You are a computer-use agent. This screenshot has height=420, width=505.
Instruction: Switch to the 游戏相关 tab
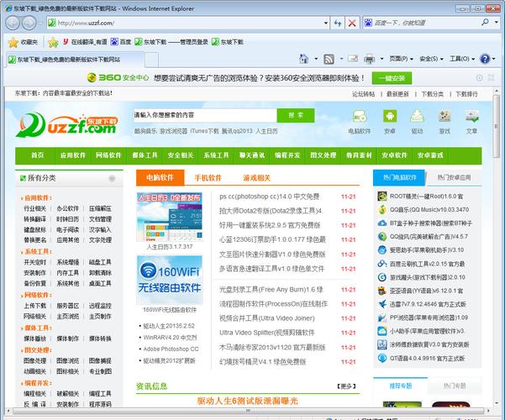click(256, 178)
